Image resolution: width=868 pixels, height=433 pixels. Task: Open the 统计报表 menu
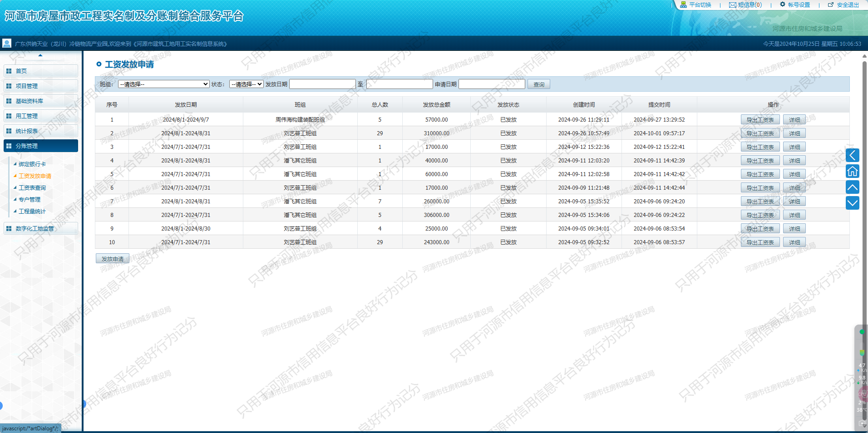(x=41, y=131)
